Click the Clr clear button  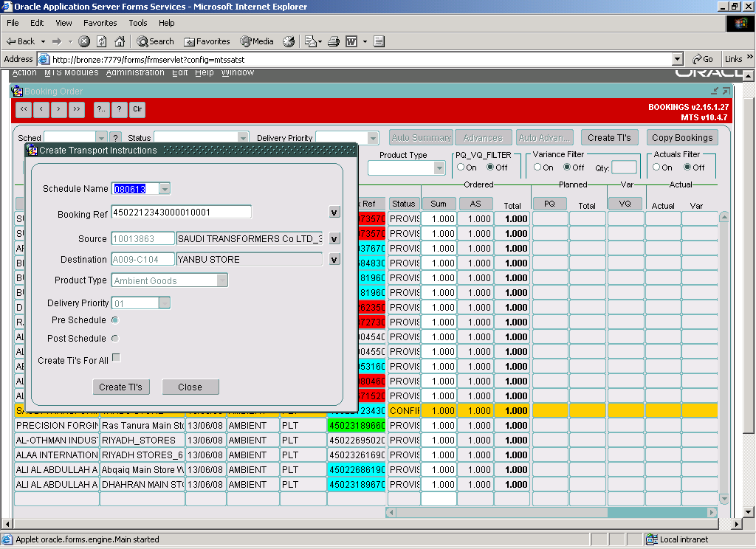click(x=137, y=109)
